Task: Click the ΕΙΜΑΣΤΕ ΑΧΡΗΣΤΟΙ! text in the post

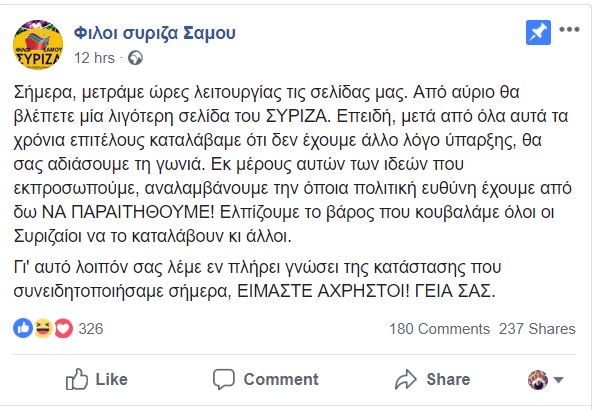Action: point(323,291)
